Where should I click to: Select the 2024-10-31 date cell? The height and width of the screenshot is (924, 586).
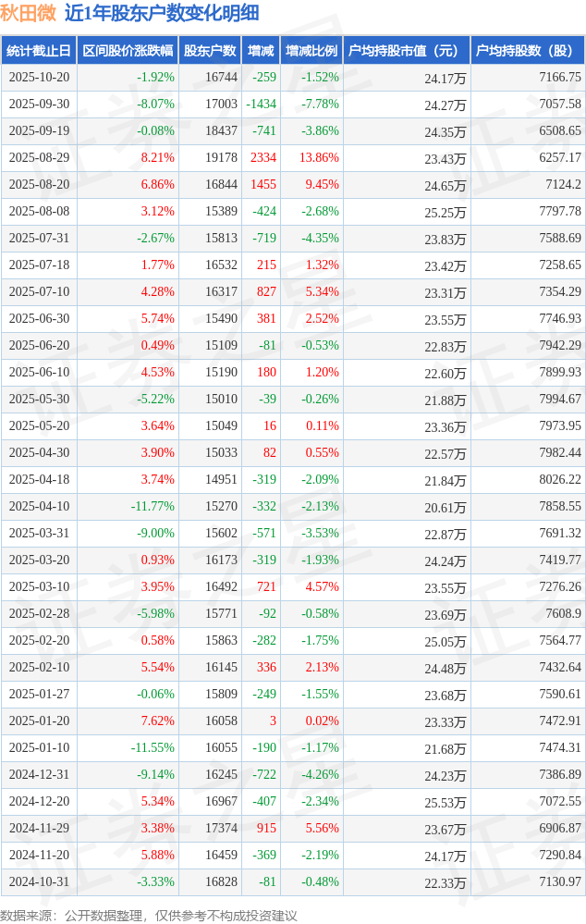tap(39, 882)
